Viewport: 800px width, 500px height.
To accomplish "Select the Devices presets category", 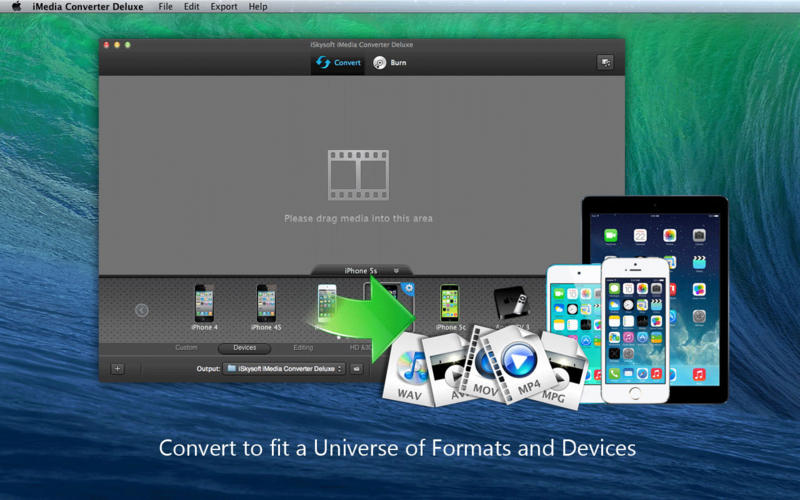I will click(244, 348).
